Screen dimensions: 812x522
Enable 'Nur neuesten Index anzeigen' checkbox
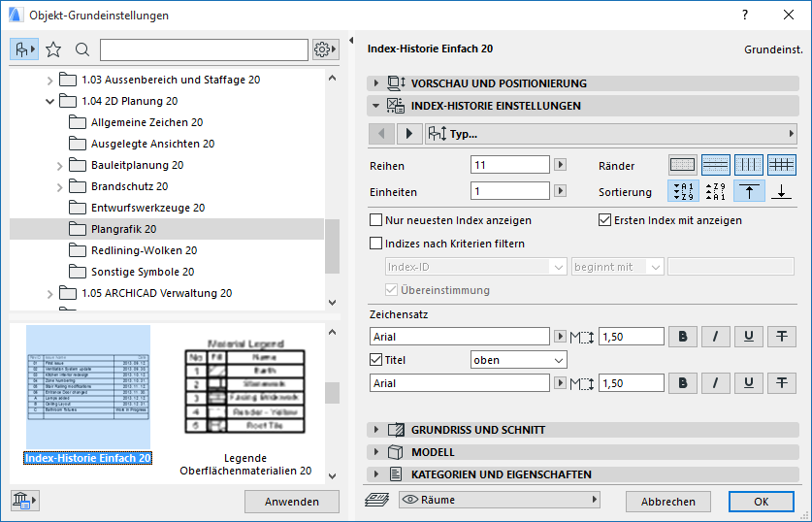pyautogui.click(x=376, y=220)
